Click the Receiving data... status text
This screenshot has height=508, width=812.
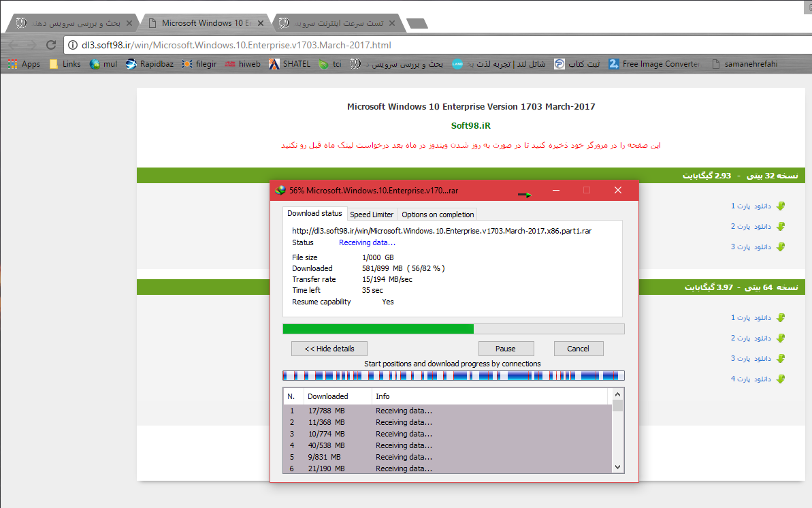click(x=367, y=242)
